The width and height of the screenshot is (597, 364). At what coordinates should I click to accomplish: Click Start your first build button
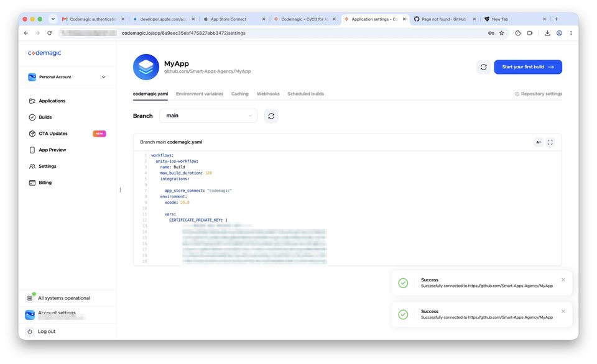(x=528, y=67)
